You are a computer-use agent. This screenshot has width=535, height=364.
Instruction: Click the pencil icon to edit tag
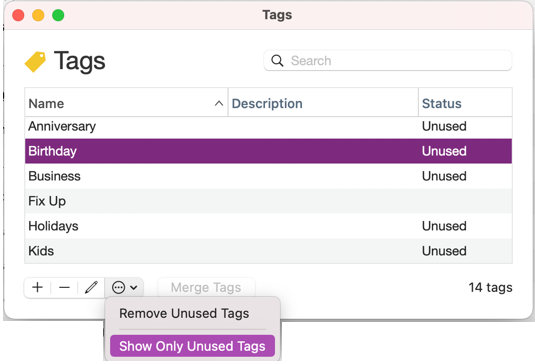91,287
